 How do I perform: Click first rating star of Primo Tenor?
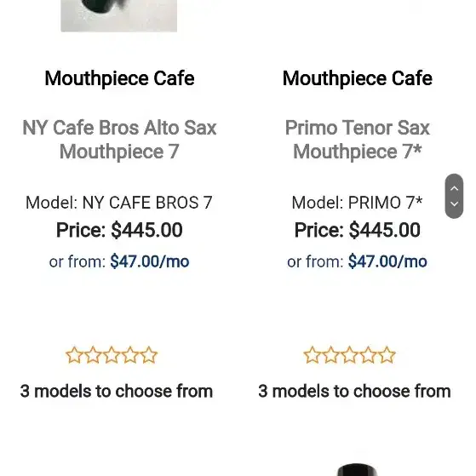312,355
